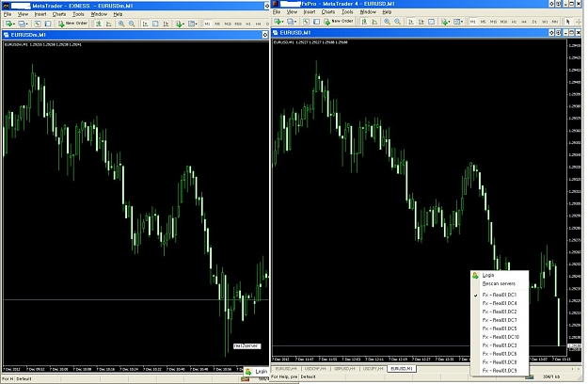Open File menu in EXNESS window
The height and width of the screenshot is (384, 588).
pos(8,14)
